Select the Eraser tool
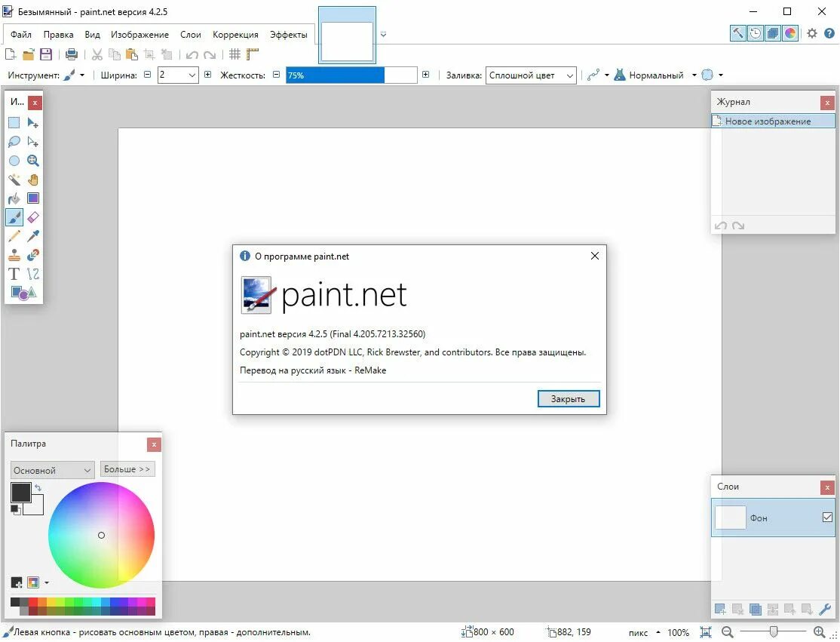The width and height of the screenshot is (840, 642). pos(32,217)
